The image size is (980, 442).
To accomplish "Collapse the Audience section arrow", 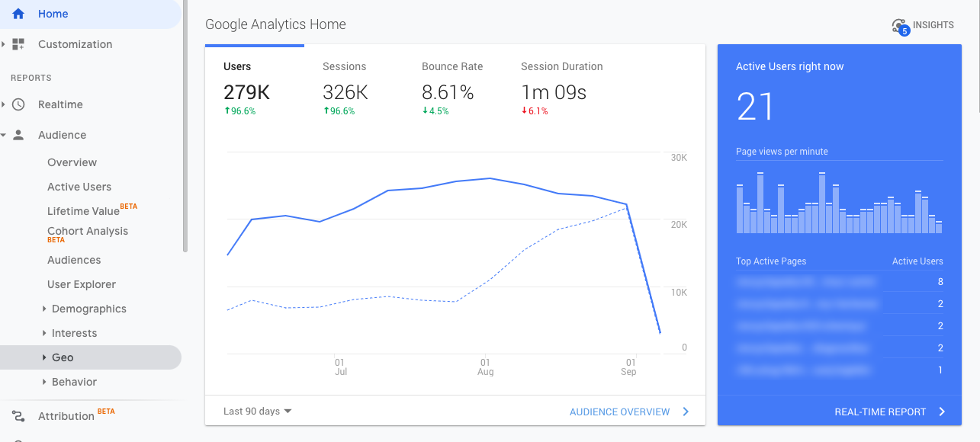I will (3, 135).
